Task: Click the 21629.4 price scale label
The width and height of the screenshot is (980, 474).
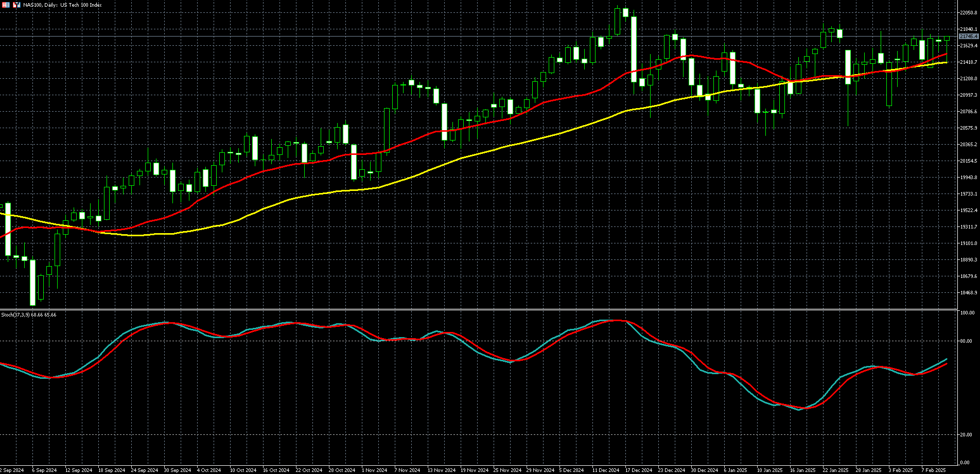Action: (x=969, y=46)
